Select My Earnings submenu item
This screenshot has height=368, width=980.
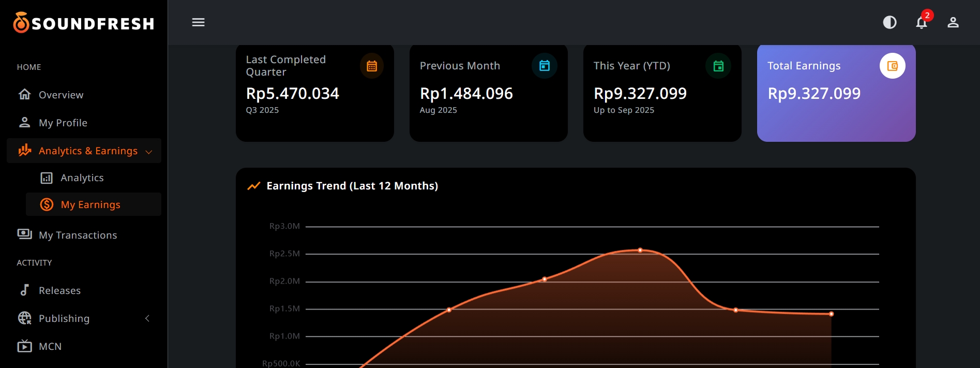click(90, 204)
